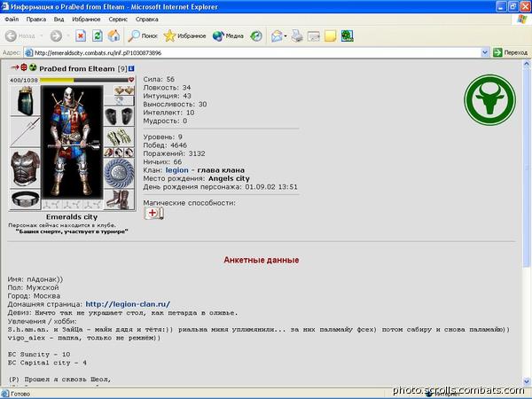Click the clan badge icon by nickname
The height and width of the screenshot is (399, 532).
coord(33,67)
